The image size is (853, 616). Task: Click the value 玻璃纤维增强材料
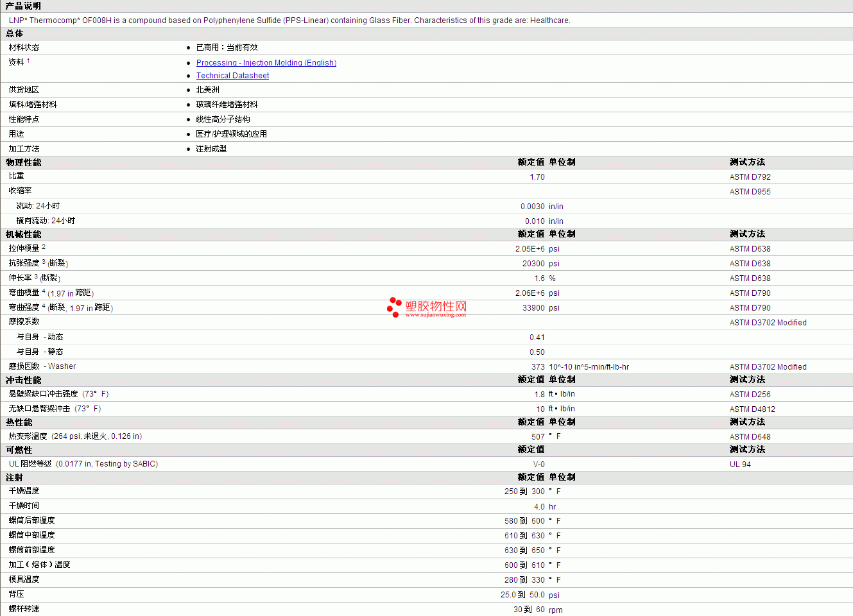227,105
